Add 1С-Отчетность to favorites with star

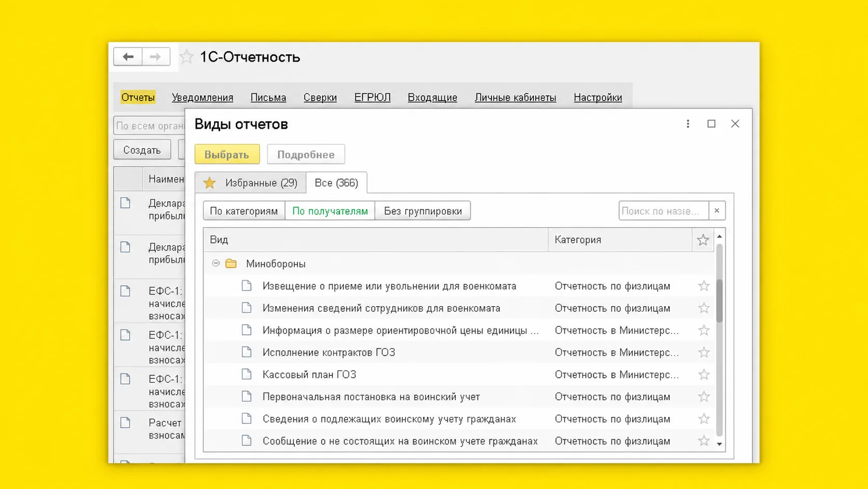[x=186, y=57]
